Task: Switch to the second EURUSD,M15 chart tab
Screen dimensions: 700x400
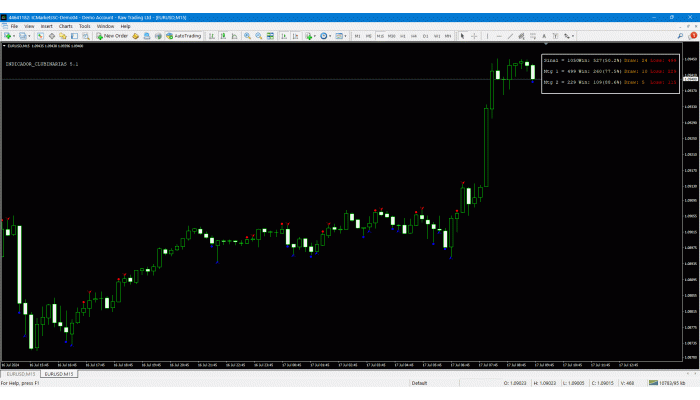Action: point(62,375)
